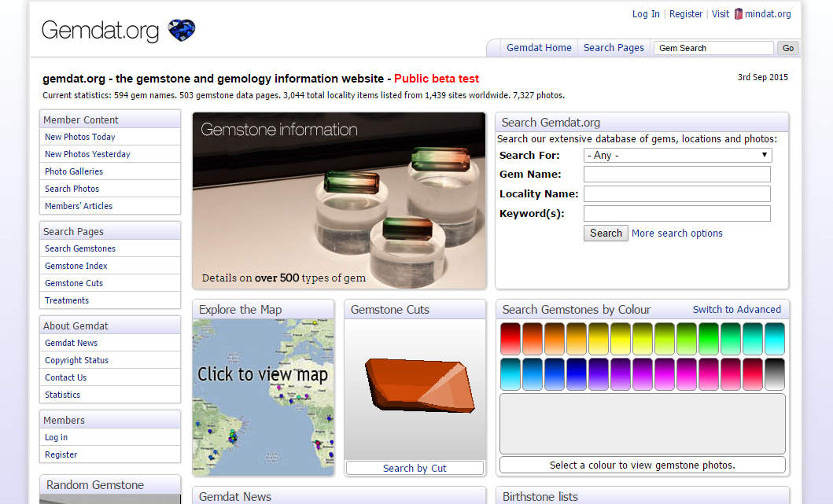Click the Gemstone information banner image
This screenshot has width=833, height=504.
coord(339,200)
